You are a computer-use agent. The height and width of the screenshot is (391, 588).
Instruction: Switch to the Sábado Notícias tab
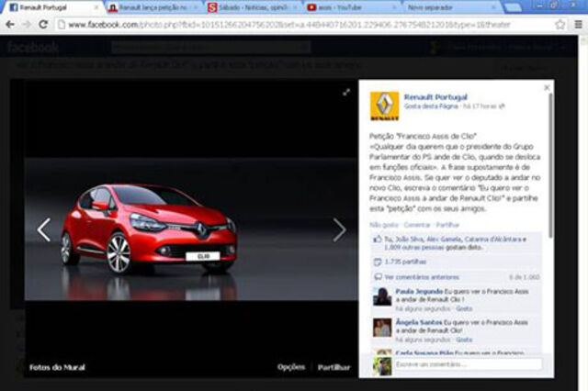click(x=253, y=7)
